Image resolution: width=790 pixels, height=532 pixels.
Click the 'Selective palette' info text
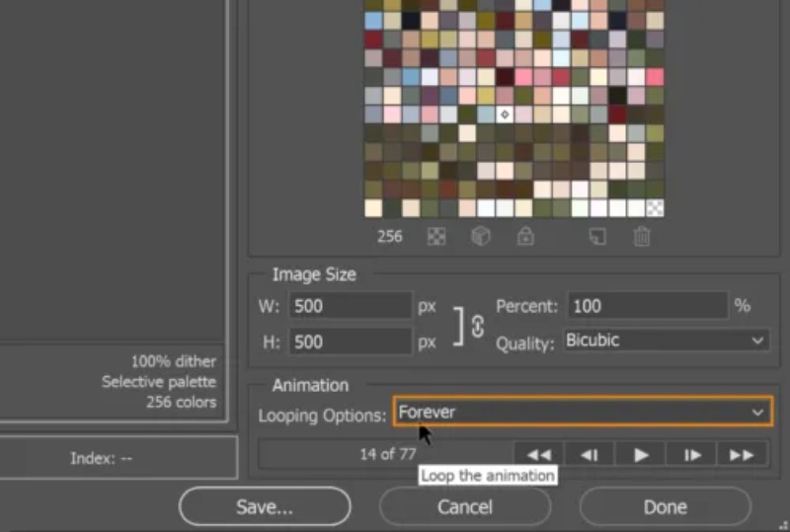[159, 381]
